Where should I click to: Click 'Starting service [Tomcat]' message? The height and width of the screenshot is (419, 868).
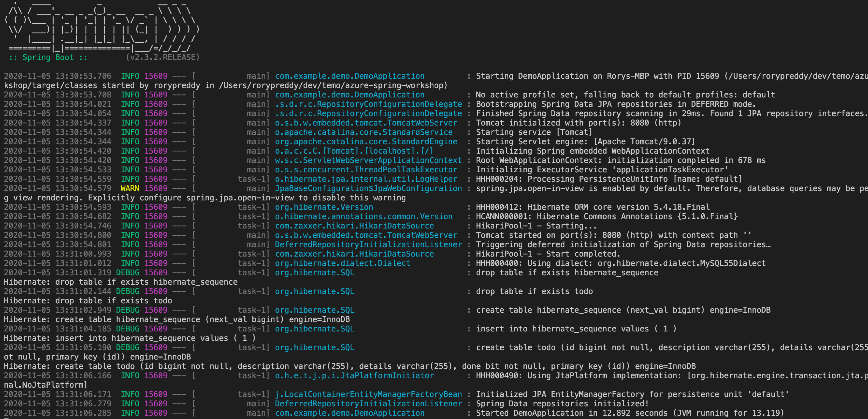[534, 132]
